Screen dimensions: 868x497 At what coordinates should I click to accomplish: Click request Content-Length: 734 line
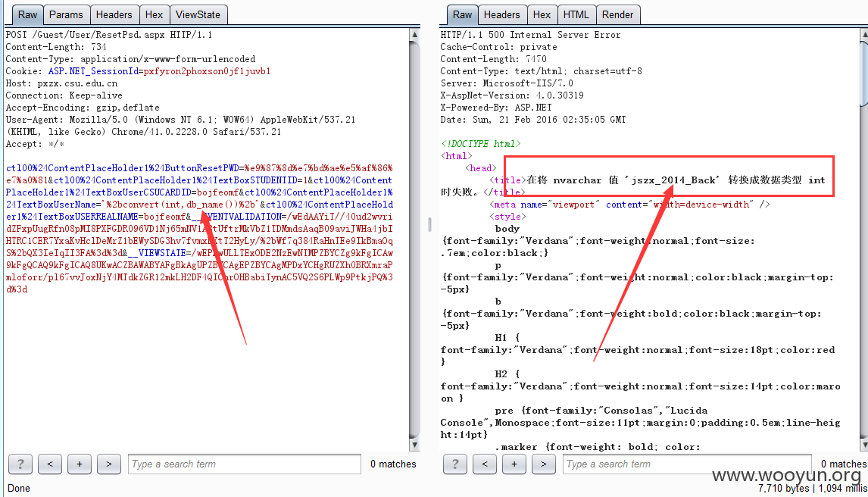(56, 47)
